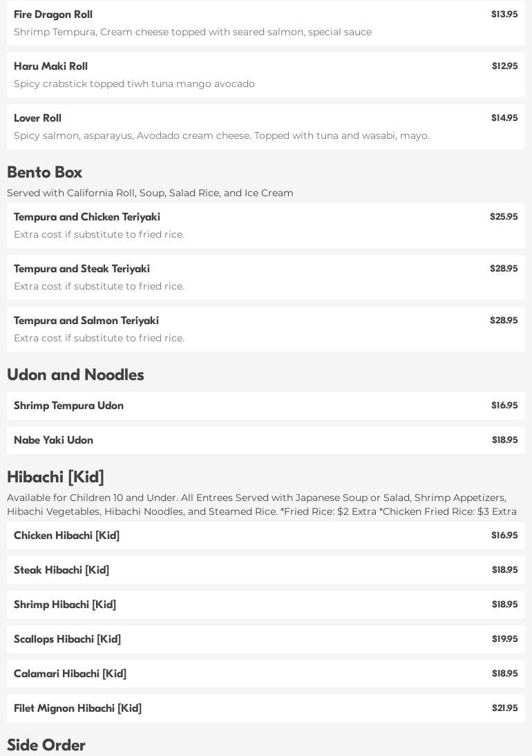
Task: Select Steak Hibachi [Kid] entree
Action: point(265,570)
